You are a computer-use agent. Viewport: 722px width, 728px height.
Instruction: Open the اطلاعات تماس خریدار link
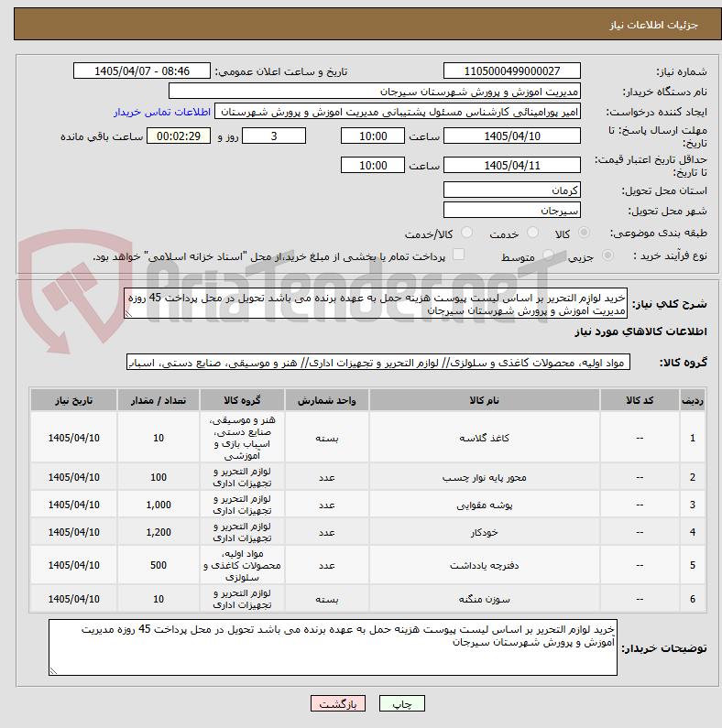click(x=162, y=112)
